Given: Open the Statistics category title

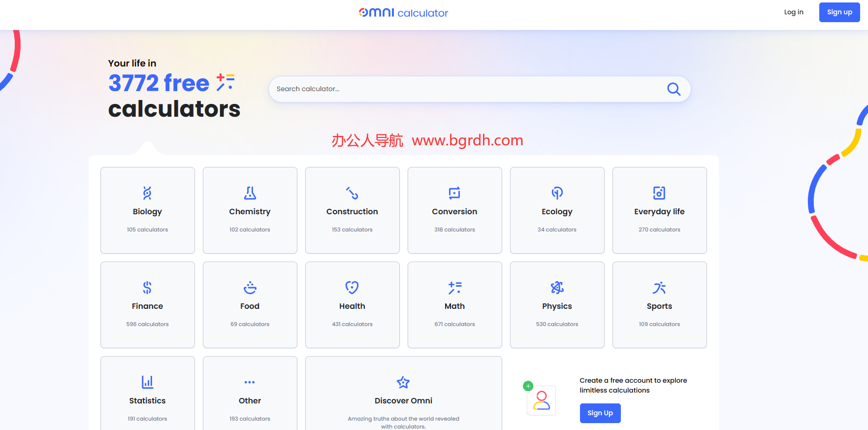Looking at the screenshot, I should [147, 401].
